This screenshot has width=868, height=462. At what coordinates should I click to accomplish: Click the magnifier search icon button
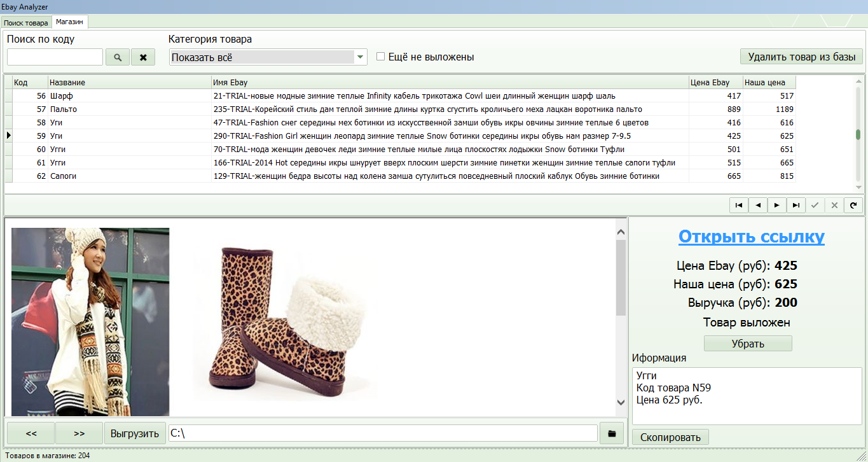pyautogui.click(x=117, y=57)
